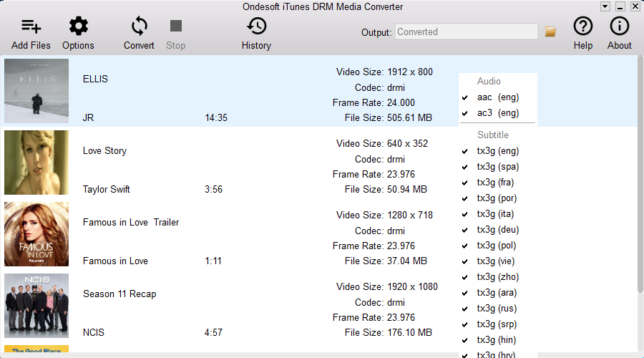Viewport: 644px width, 358px height.
Task: Click the NCIS Season 11 Recap thumbnail
Action: 36,306
